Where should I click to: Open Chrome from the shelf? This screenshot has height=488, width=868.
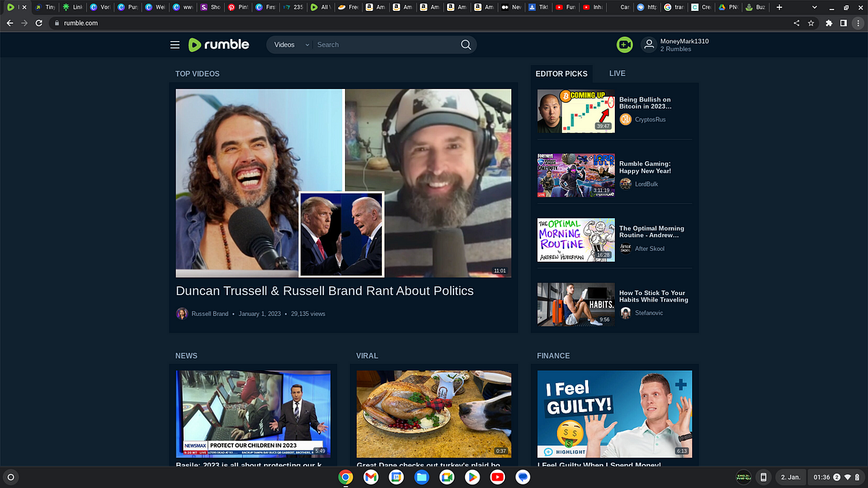pyautogui.click(x=345, y=477)
